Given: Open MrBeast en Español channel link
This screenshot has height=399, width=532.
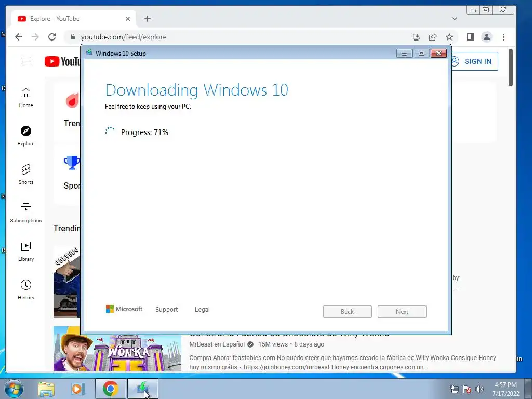Looking at the screenshot, I should click(217, 344).
